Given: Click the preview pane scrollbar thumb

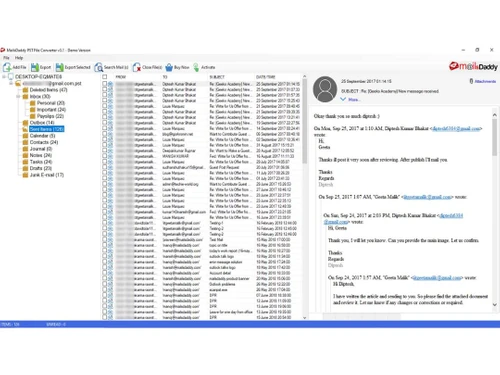Looking at the screenshot, I should point(494,137).
